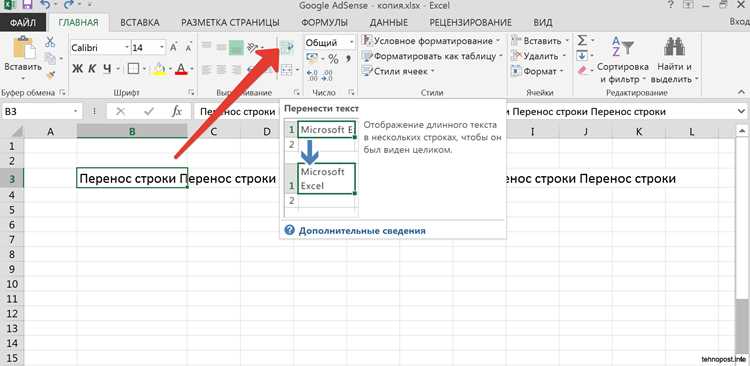Open the ФАЙЛ tab
The height and width of the screenshot is (366, 750).
coord(23,22)
